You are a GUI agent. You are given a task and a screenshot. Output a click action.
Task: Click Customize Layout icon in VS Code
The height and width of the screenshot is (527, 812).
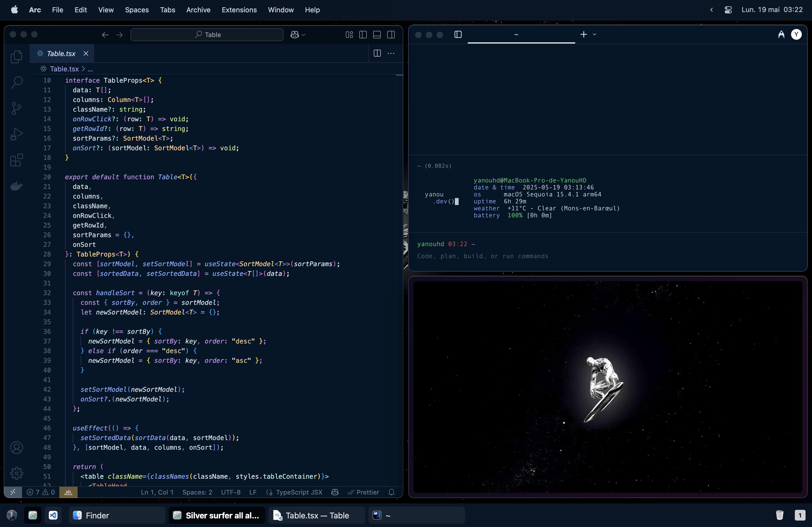pos(349,34)
